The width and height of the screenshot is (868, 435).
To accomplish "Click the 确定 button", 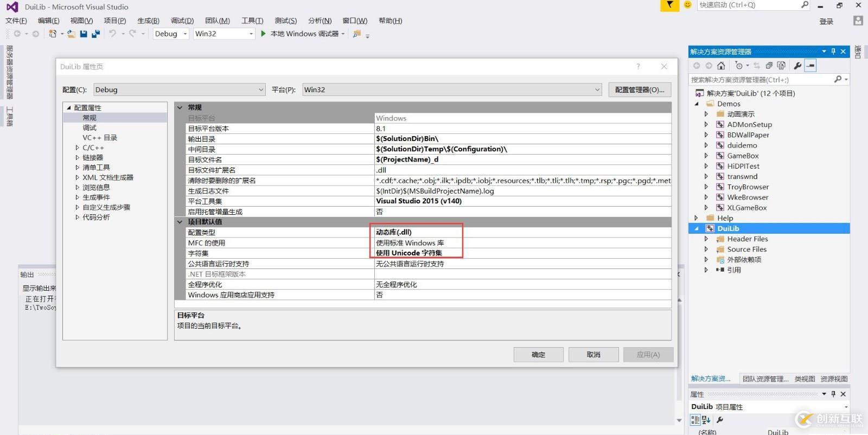I will click(x=539, y=355).
